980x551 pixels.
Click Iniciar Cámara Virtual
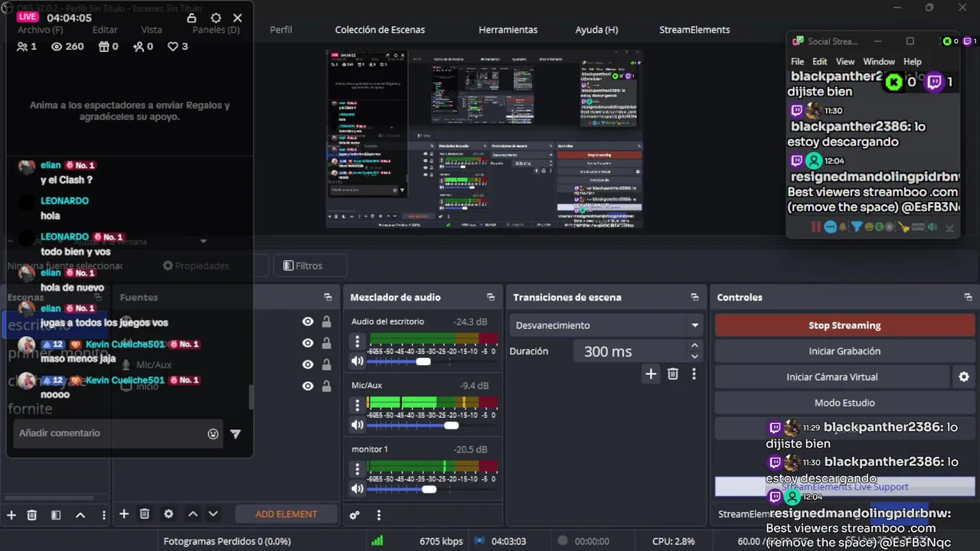tap(832, 377)
